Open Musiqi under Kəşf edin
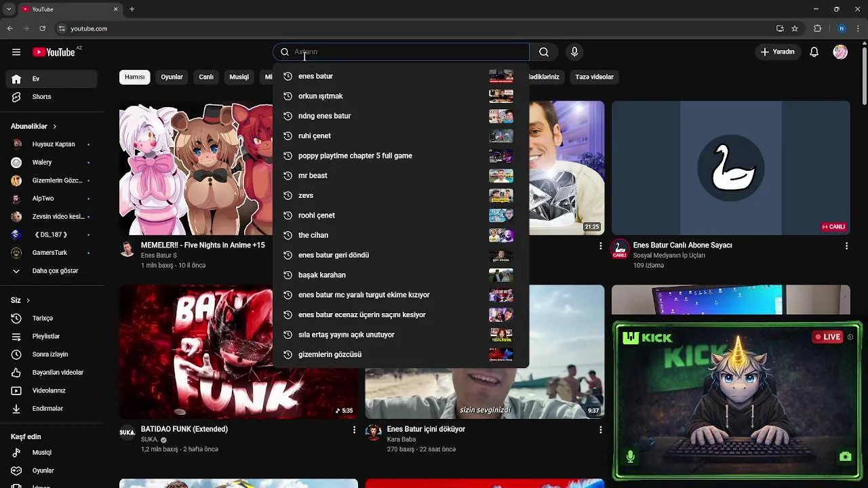This screenshot has width=868, height=488. click(x=52, y=453)
